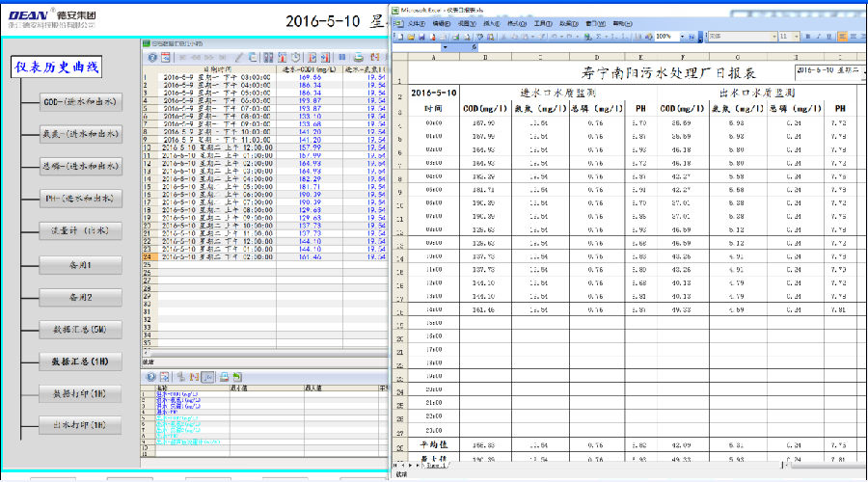This screenshot has height=482, width=868.
Task: Click 总磷-(进水和出水) button
Action: pos(80,166)
